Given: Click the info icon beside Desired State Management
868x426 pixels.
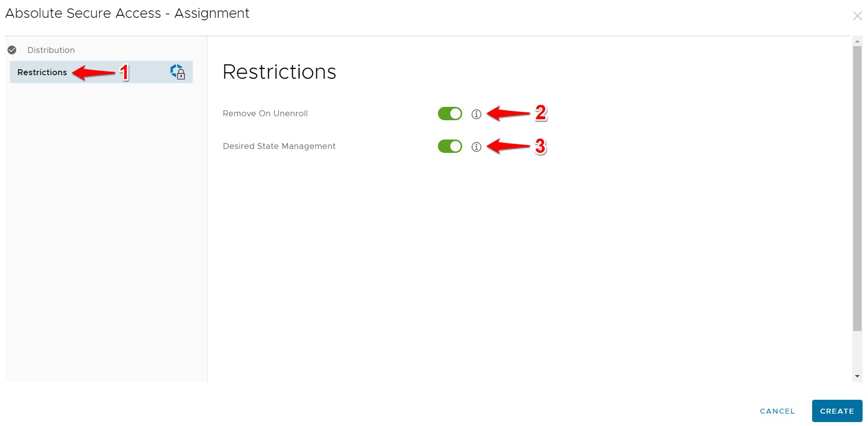Looking at the screenshot, I should point(477,147).
